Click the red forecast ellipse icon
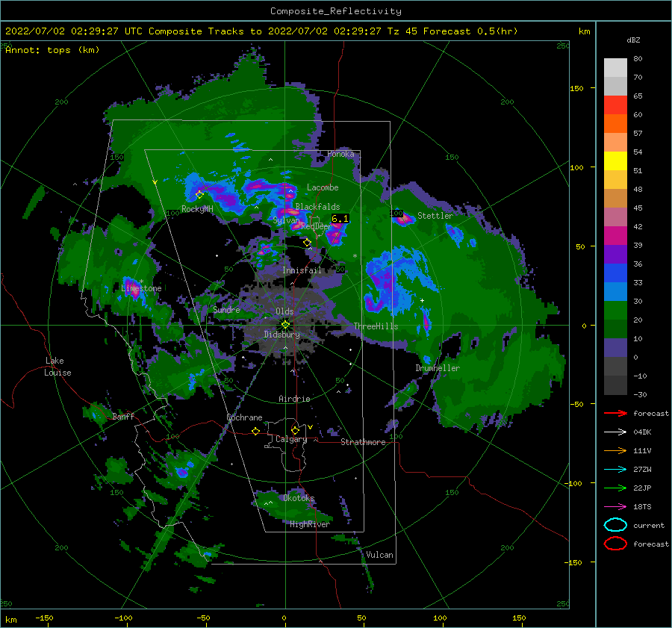The image size is (672, 628). point(615,544)
